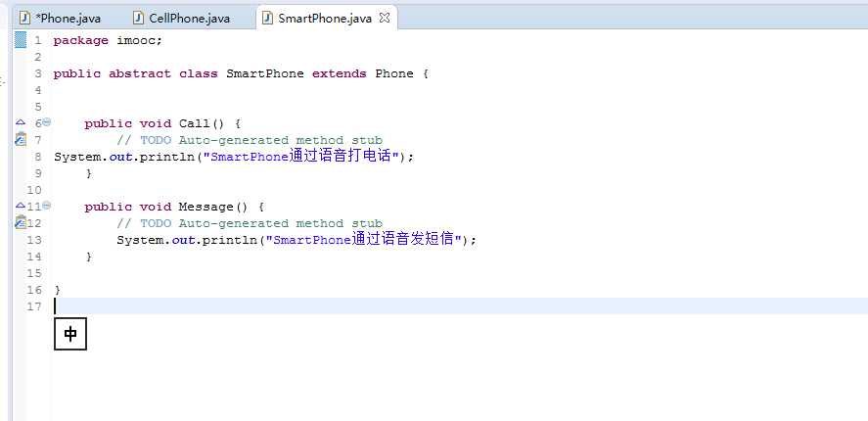Click the TODO task marker on line 12
The width and height of the screenshot is (868, 421).
[x=21, y=223]
